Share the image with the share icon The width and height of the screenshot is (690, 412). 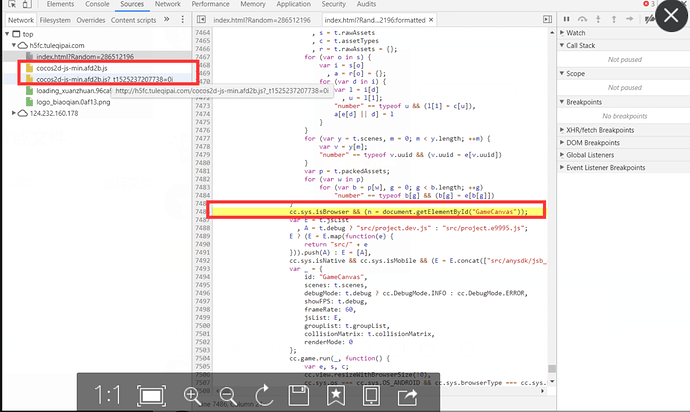pos(407,396)
